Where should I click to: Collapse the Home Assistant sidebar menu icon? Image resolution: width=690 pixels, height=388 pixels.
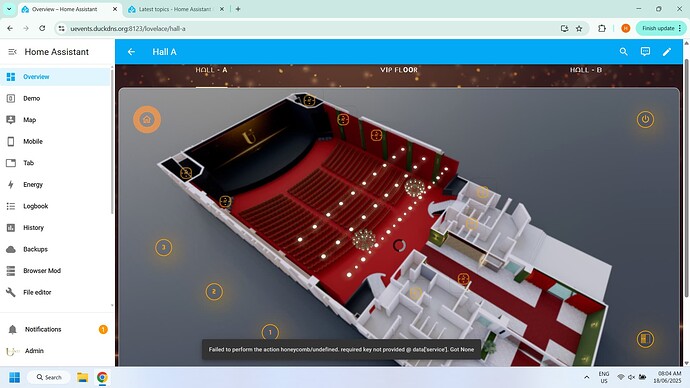[x=12, y=52]
